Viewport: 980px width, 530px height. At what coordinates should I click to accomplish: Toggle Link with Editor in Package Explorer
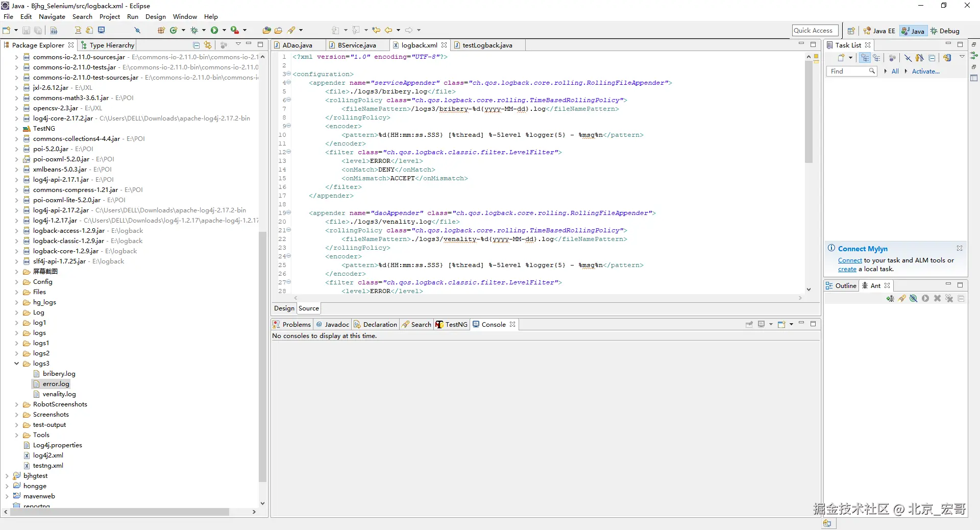208,45
